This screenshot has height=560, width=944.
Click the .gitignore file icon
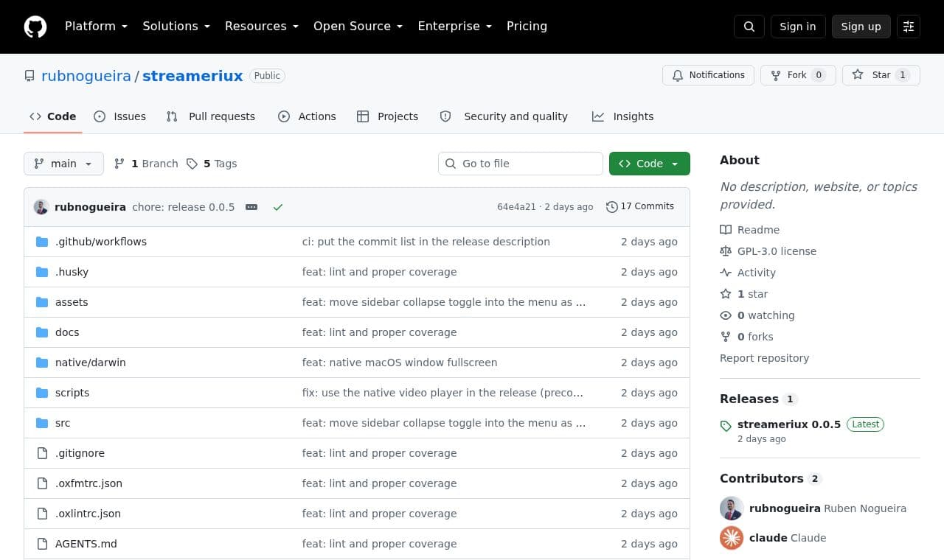pyautogui.click(x=42, y=453)
